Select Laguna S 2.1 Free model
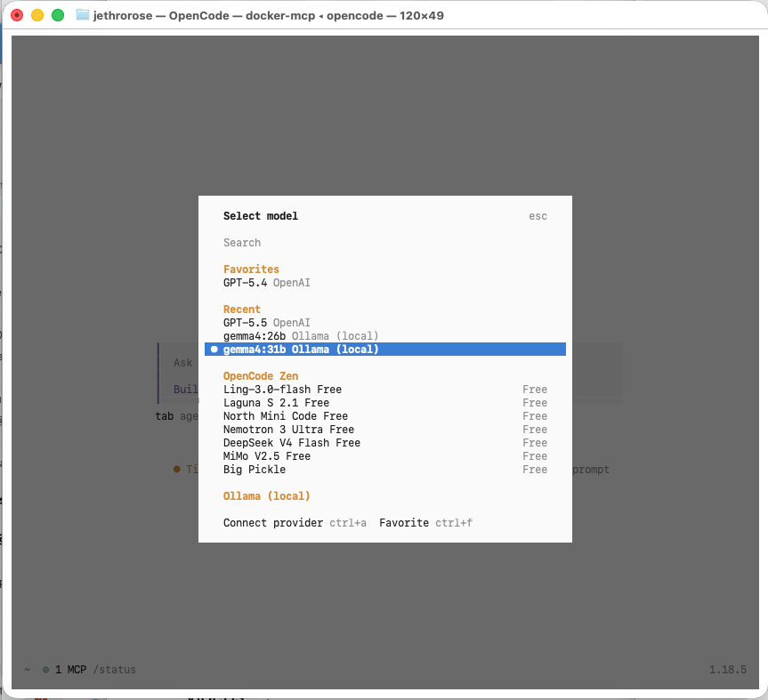Screen dimensions: 768x700 pos(385,403)
